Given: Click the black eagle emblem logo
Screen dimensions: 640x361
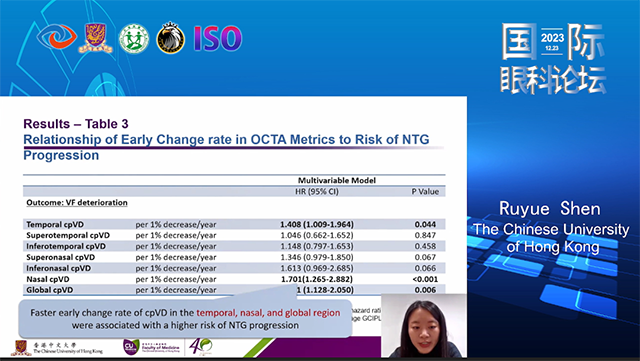Looking at the screenshot, I should click(171, 38).
